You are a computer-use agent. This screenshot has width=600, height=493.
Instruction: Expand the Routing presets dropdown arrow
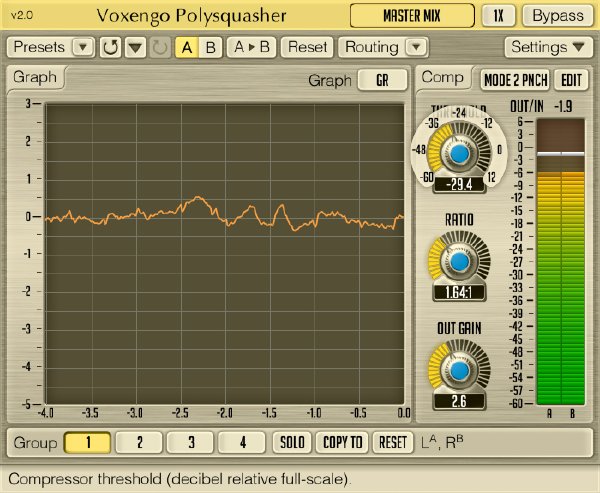click(x=416, y=47)
